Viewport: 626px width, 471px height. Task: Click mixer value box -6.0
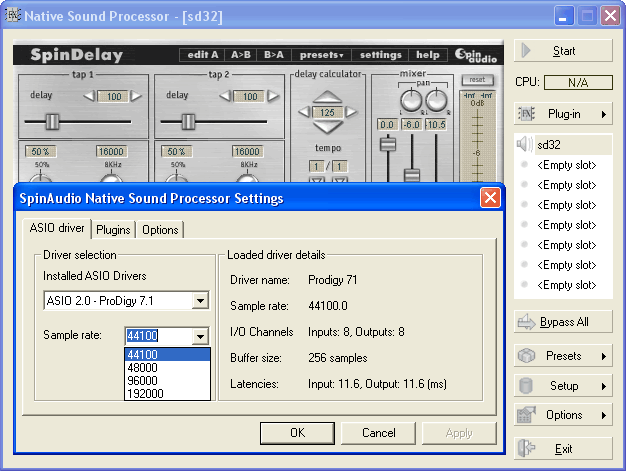(x=411, y=125)
